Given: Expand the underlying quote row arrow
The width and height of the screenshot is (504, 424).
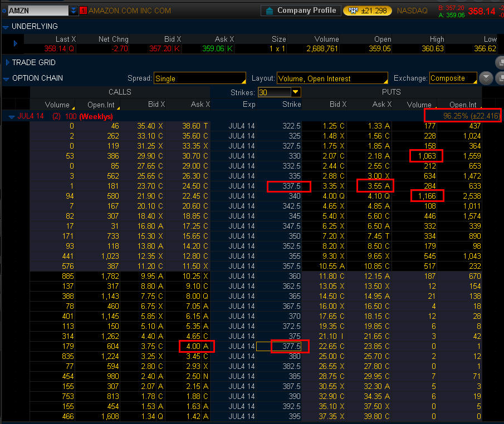Looking at the screenshot, I should (x=15, y=43).
